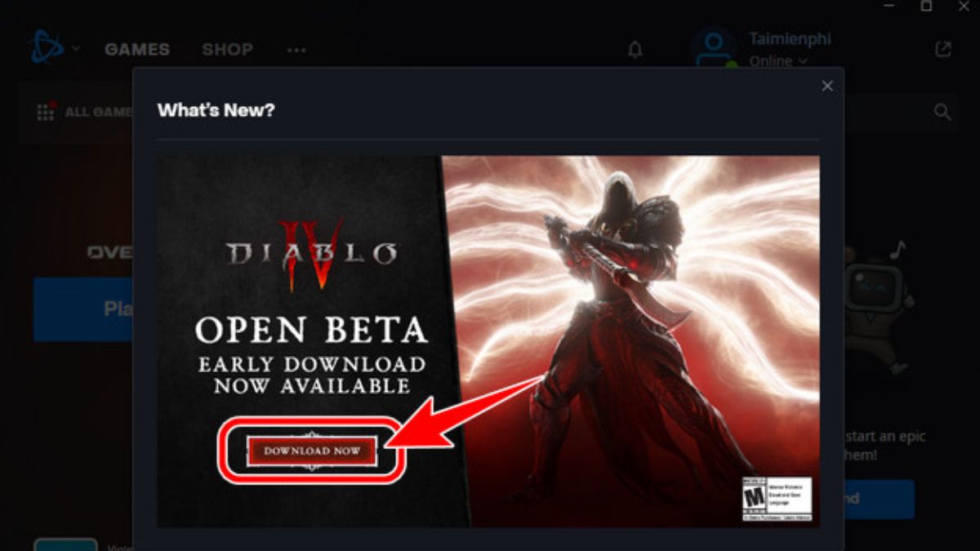Click the All Games grid icon
The width and height of the screenshot is (980, 551).
click(x=46, y=112)
